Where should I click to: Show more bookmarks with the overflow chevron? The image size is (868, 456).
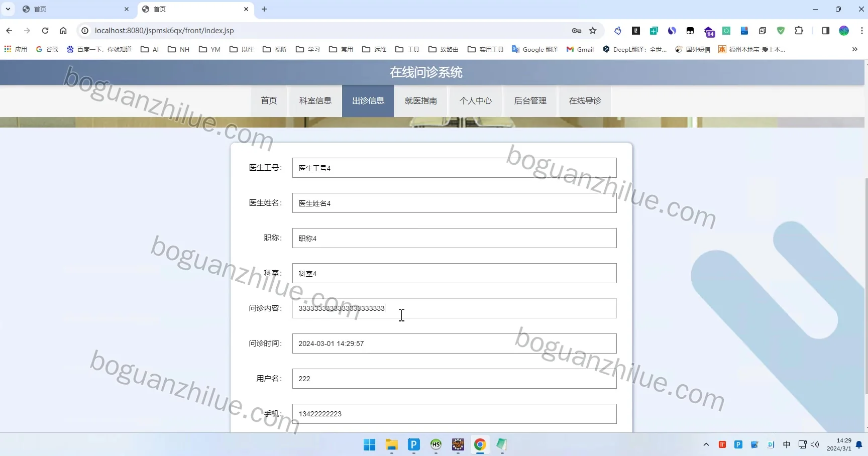[x=855, y=49]
